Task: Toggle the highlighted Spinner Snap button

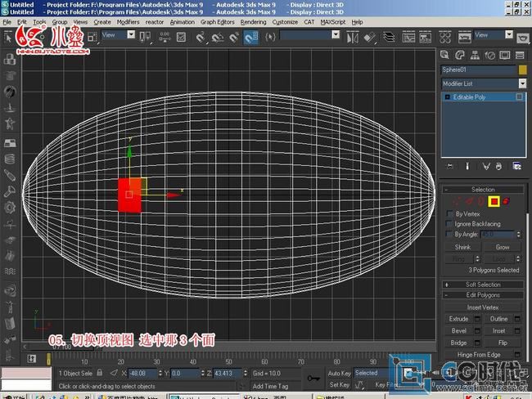Action: click(251, 37)
